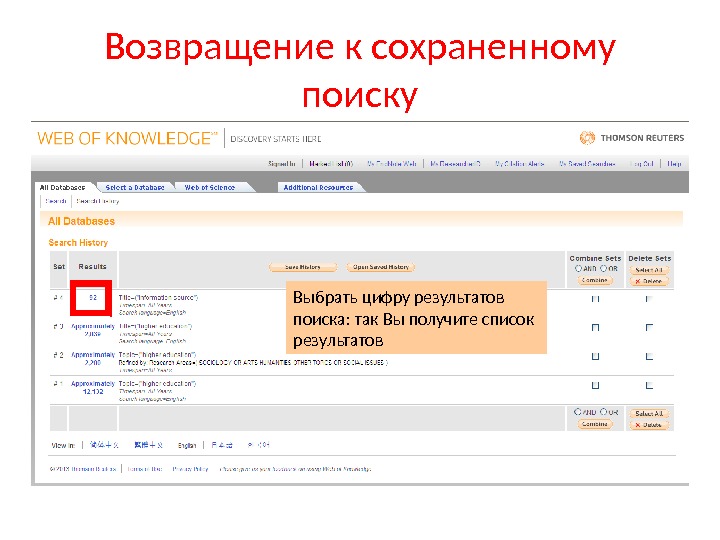Tick combine checkbox for set #4
Image resolution: width=720 pixels, height=540 pixels.
tap(596, 299)
